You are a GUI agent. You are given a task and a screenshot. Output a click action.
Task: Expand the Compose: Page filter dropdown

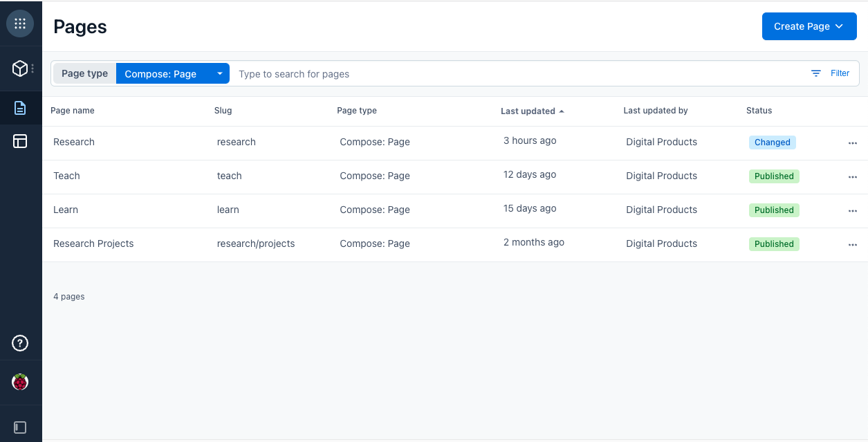220,73
